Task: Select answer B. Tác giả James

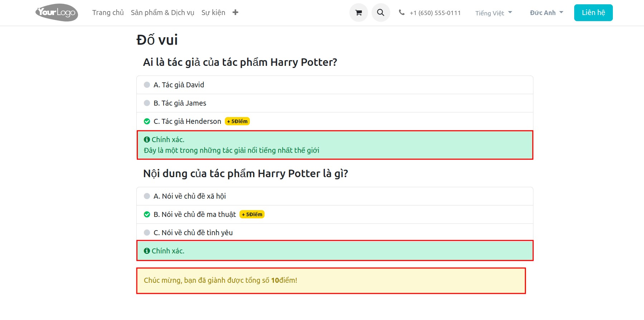Action: [335, 103]
